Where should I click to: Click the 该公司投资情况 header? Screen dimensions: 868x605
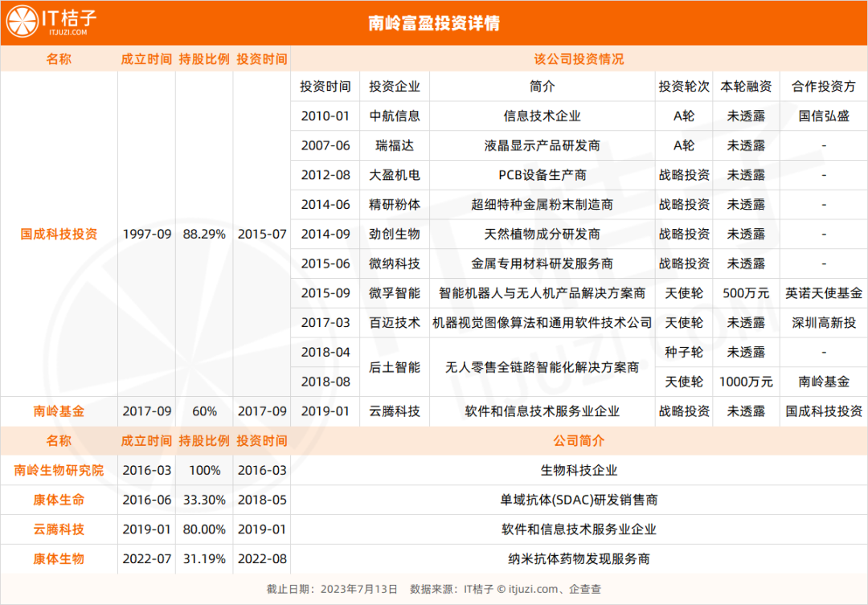coord(579,59)
